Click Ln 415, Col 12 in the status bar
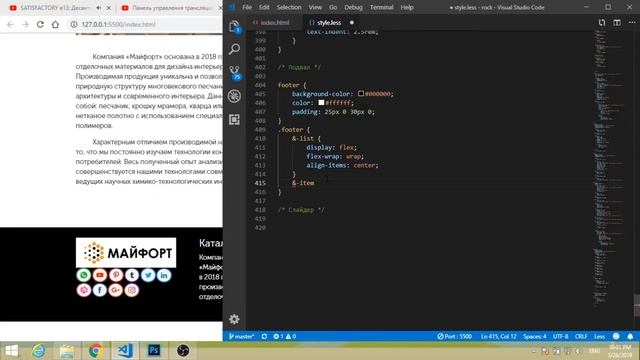The height and width of the screenshot is (360, 640). (x=498, y=336)
